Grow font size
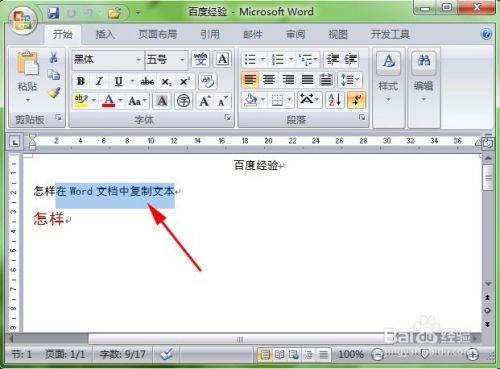Screen dimensions: 500x369 [x=205, y=101]
